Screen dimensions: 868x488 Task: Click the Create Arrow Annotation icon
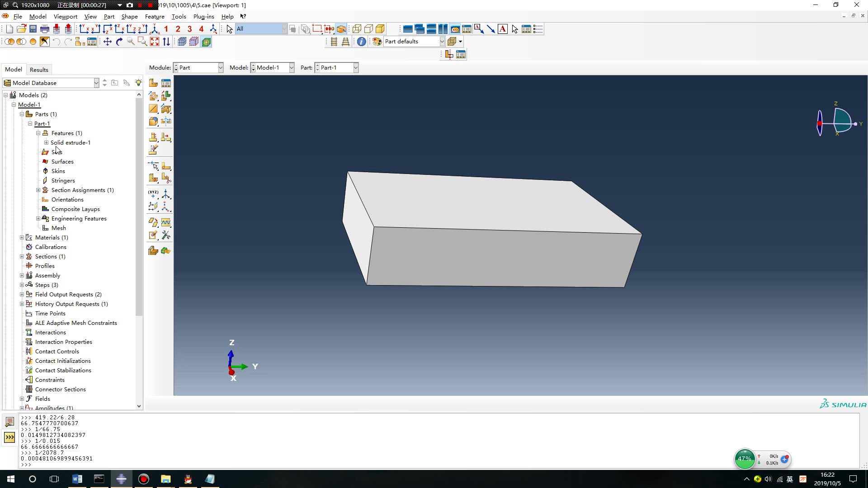tap(491, 29)
